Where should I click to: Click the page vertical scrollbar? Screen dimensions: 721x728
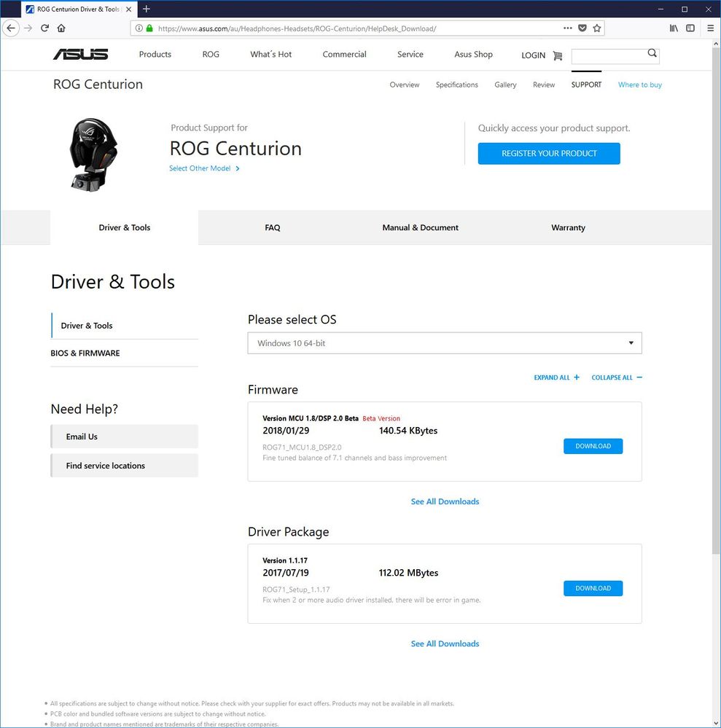click(x=716, y=301)
